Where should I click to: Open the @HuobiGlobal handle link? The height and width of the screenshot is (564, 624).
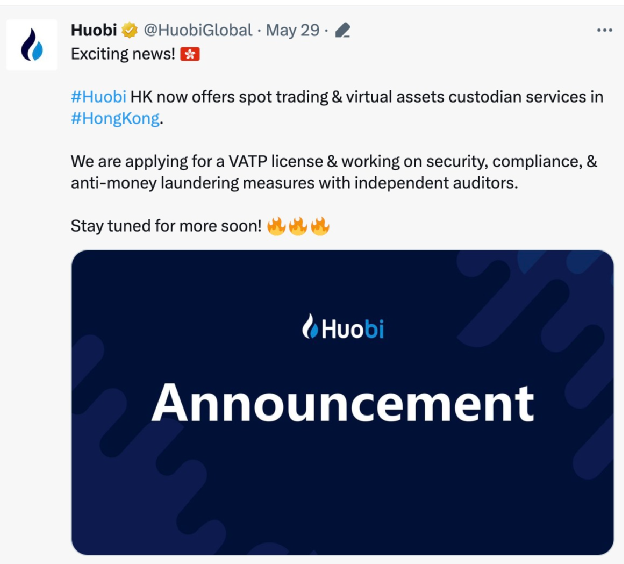click(198, 30)
